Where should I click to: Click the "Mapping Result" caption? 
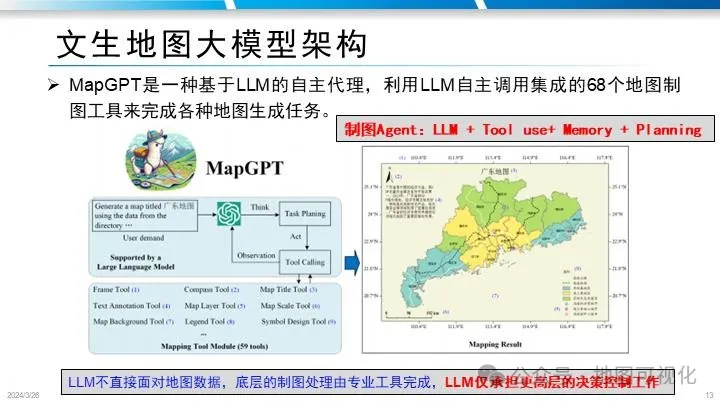point(495,344)
